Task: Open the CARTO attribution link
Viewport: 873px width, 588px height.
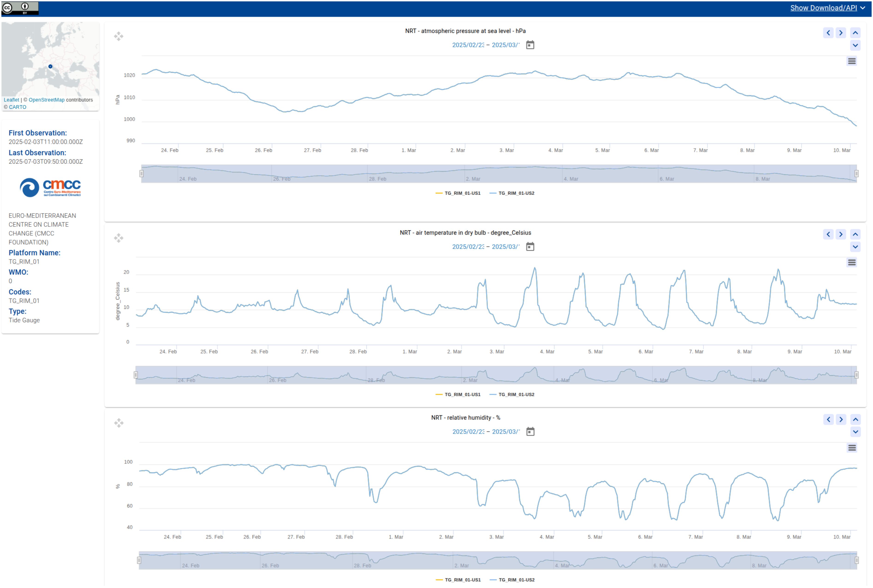Action: tap(18, 107)
